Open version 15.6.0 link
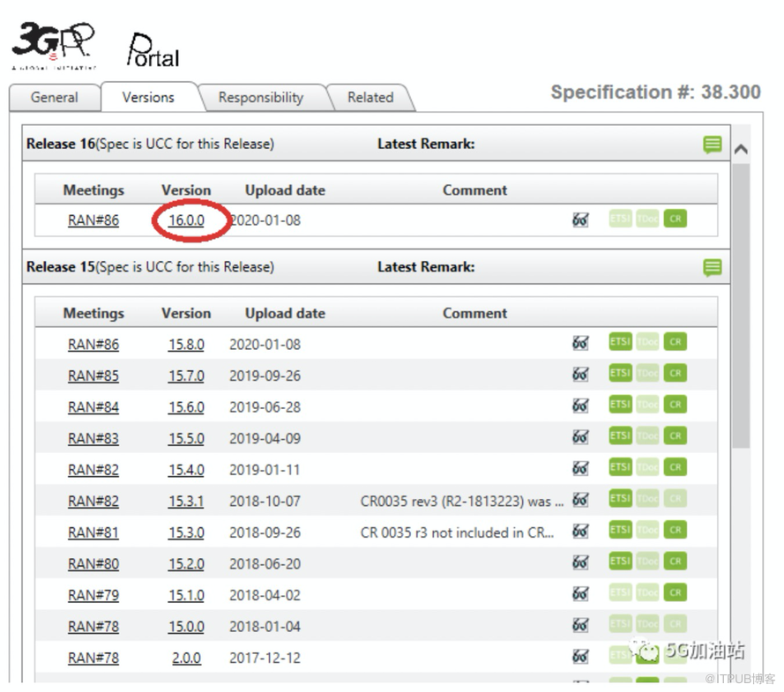 (x=186, y=407)
